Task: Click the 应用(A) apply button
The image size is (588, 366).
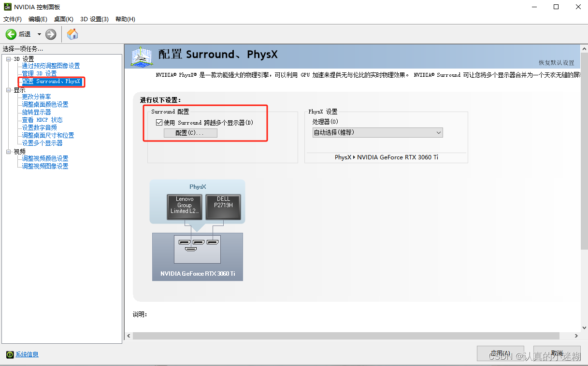Action: click(500, 353)
